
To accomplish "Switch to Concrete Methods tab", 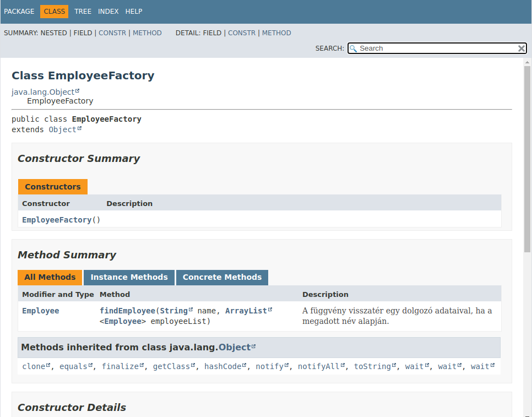I will (x=222, y=278).
